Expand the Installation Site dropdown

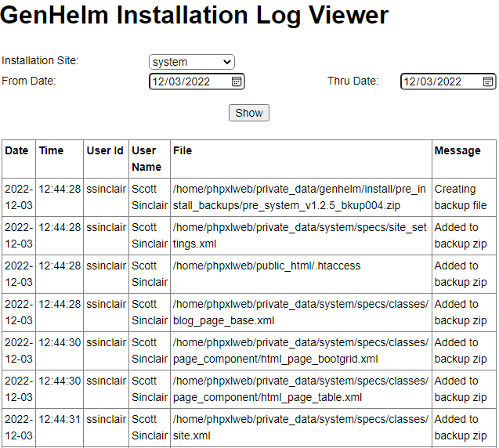coord(192,62)
